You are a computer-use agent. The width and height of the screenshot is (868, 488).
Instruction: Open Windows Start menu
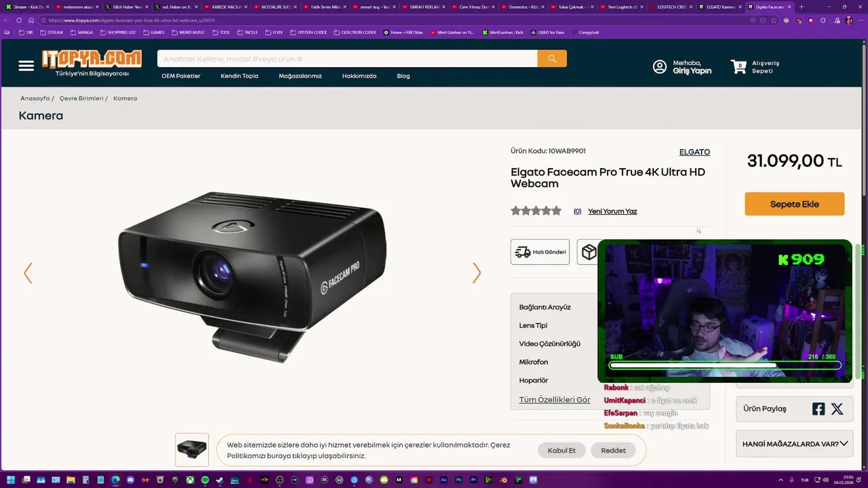11,480
